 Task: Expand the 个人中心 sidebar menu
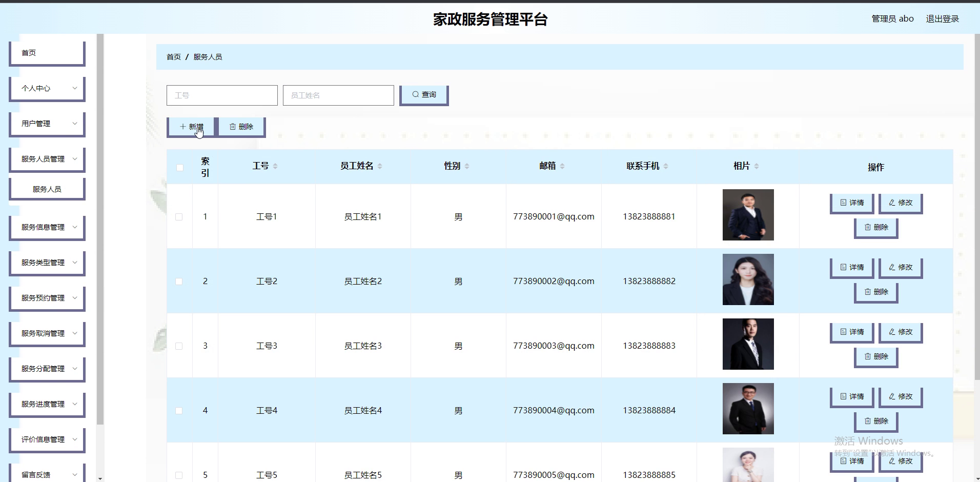click(x=47, y=89)
